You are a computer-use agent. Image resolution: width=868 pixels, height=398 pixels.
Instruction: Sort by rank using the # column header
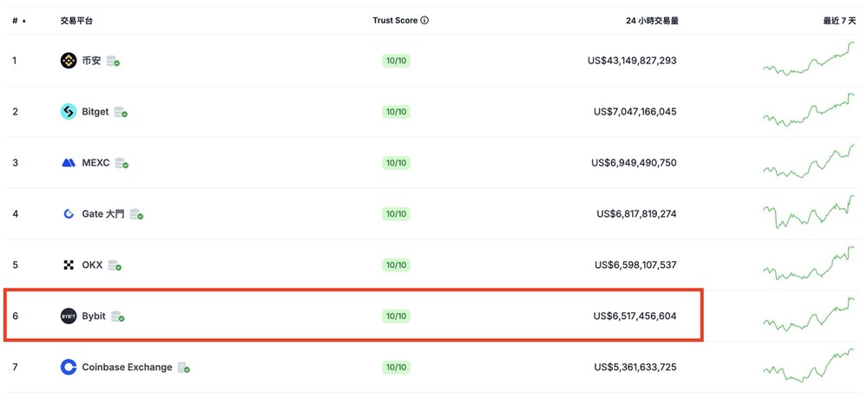19,21
